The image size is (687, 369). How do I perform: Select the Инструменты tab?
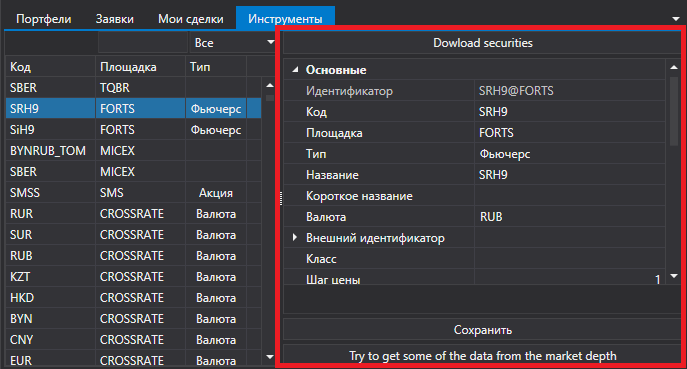285,18
